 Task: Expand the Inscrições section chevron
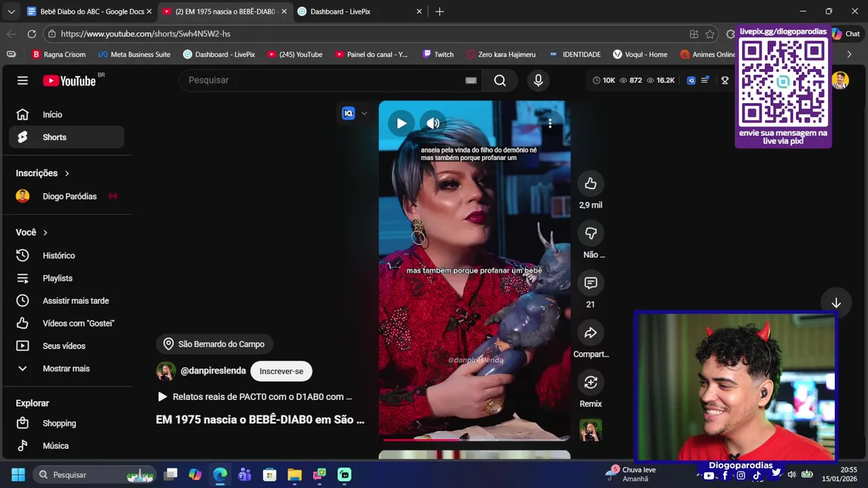(66, 174)
